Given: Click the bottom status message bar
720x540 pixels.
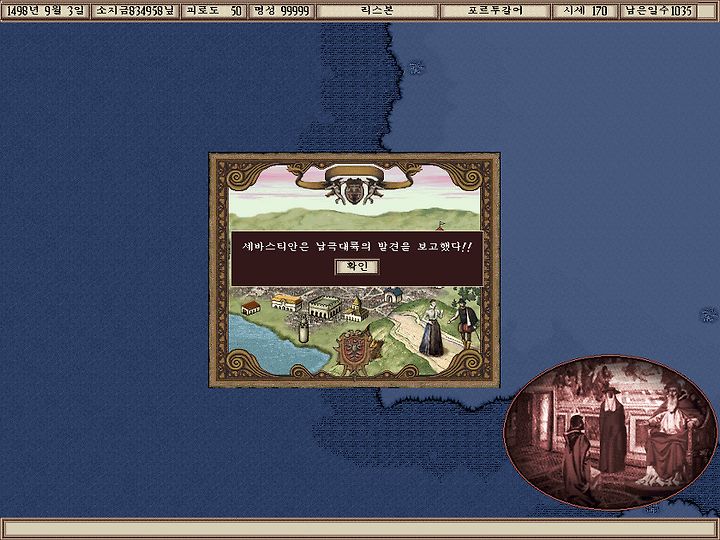Looking at the screenshot, I should click(x=360, y=529).
